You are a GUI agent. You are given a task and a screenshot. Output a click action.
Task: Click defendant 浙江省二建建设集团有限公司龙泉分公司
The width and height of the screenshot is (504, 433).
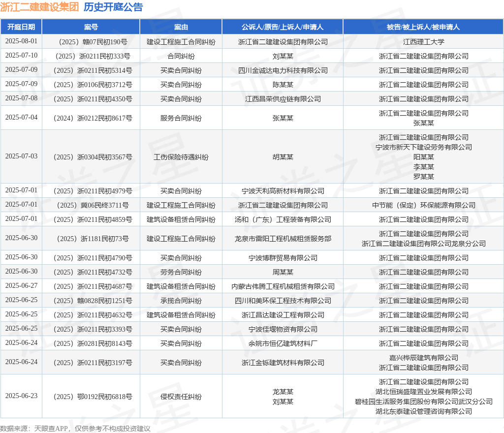[x=423, y=244]
